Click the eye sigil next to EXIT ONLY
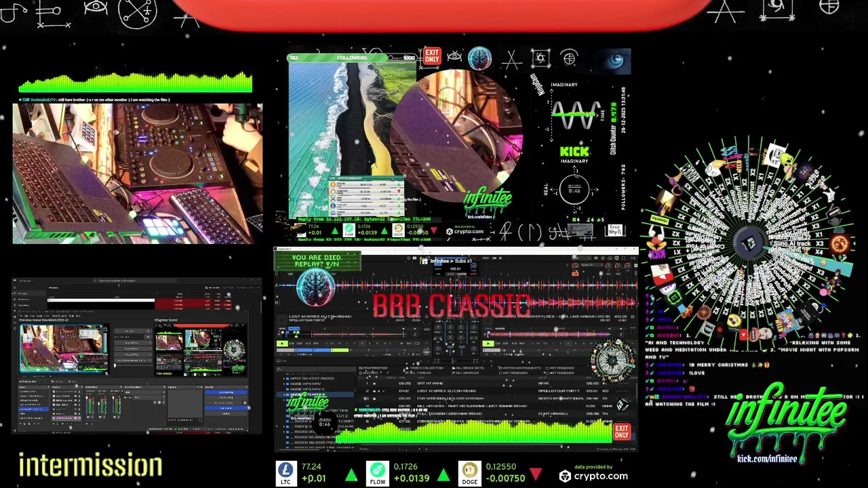Image resolution: width=868 pixels, height=488 pixels. 454,56
